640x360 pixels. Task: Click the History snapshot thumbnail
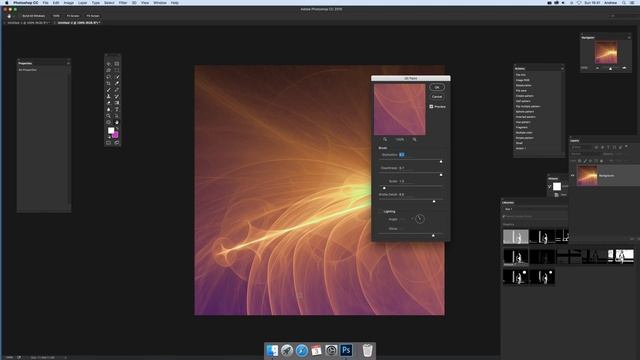coord(557,187)
